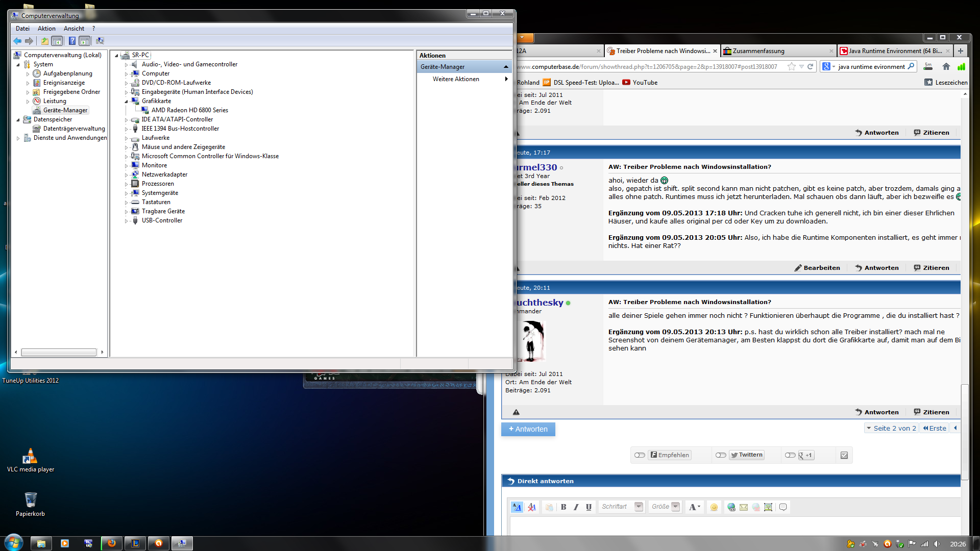Click the blue + Antworten button
This screenshot has width=980, height=551.
(x=528, y=429)
